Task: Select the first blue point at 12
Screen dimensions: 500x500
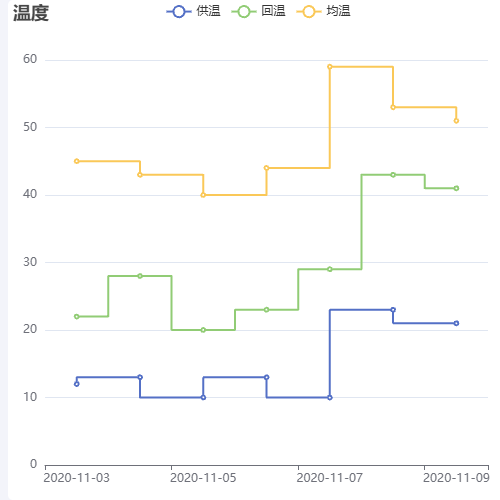Action: (x=77, y=384)
